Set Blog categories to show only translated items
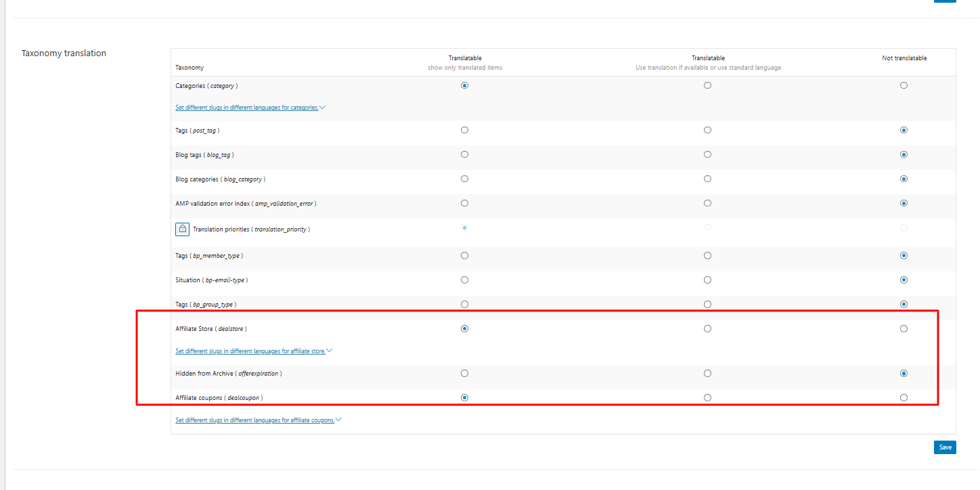This screenshot has width=980, height=490. click(x=464, y=179)
